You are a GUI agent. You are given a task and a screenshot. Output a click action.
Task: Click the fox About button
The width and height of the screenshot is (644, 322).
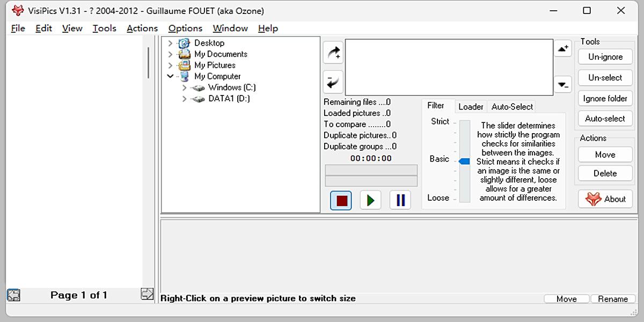coord(605,199)
